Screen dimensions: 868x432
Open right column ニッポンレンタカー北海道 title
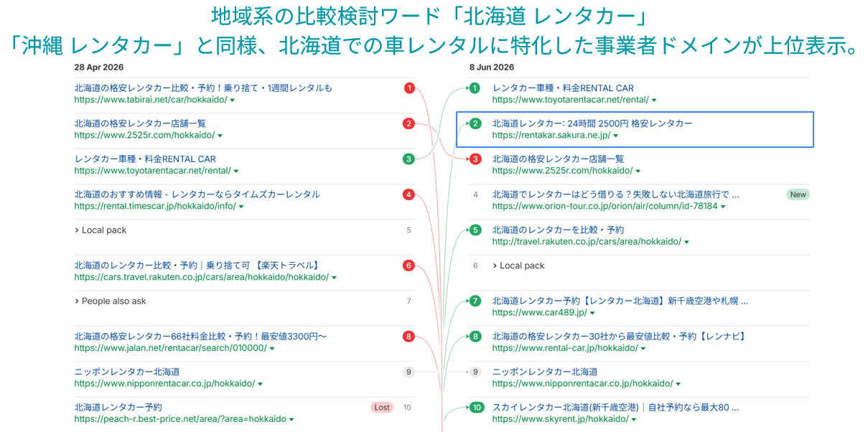pyautogui.click(x=545, y=372)
